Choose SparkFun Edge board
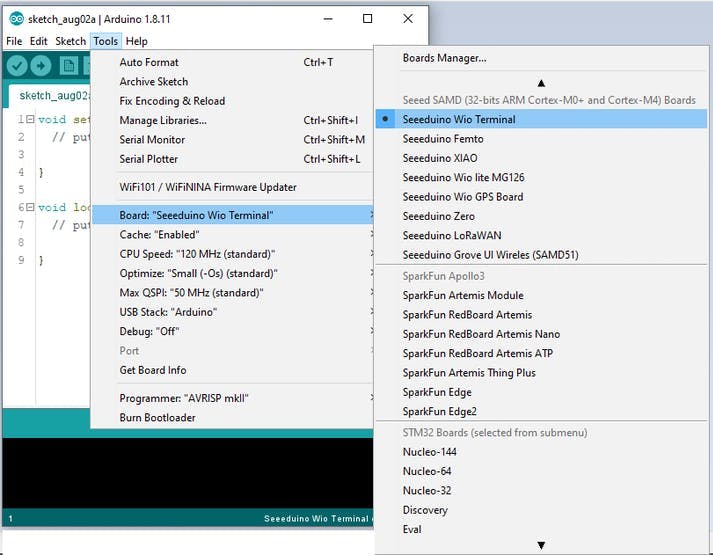The height and width of the screenshot is (555, 713). pyautogui.click(x=541, y=392)
